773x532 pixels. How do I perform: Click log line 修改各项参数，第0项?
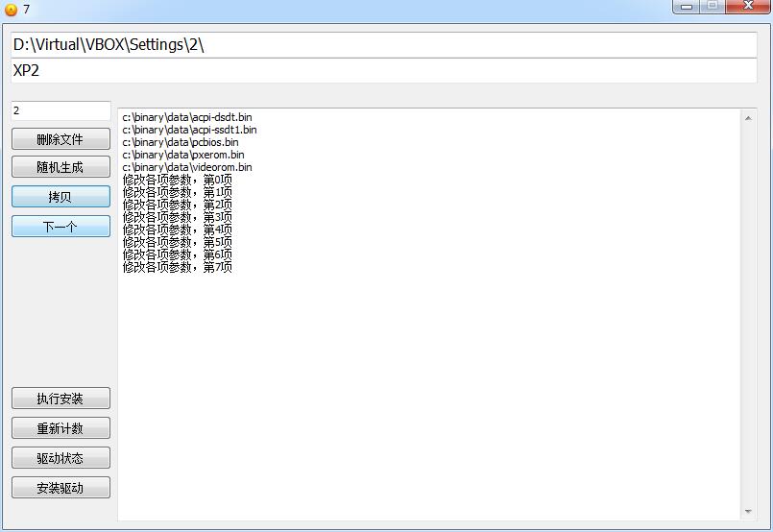(177, 180)
